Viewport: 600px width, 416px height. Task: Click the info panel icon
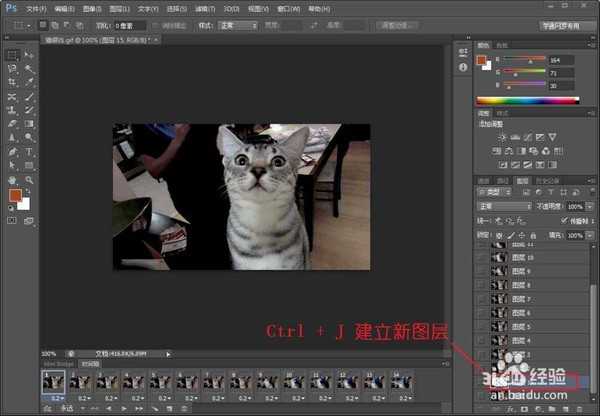point(461,68)
